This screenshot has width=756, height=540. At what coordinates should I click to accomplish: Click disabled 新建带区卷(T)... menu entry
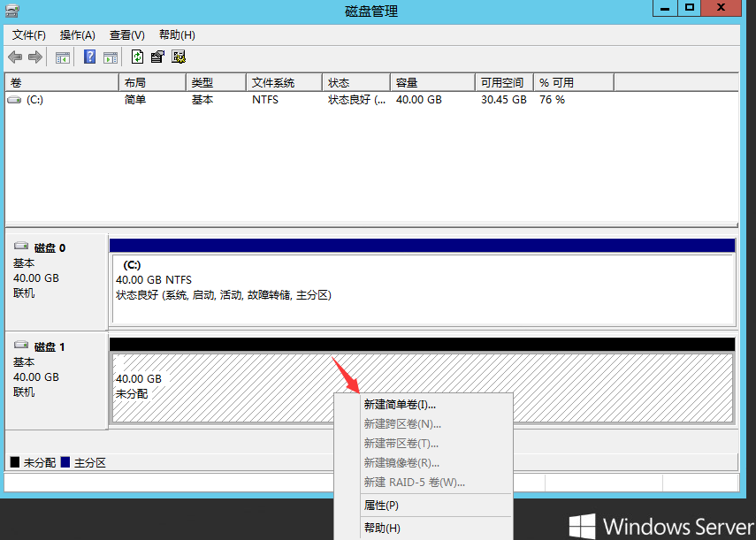[x=424, y=443]
